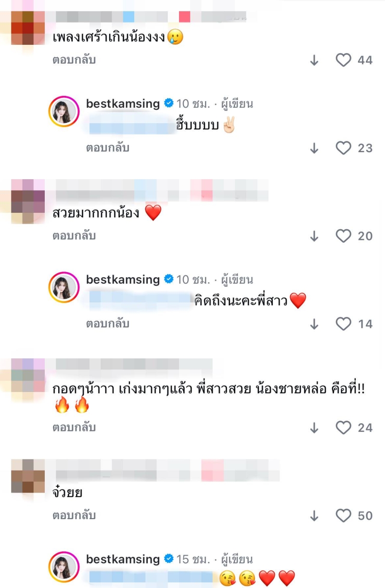Click down arrow beside the 20 likes heart
This screenshot has width=385, height=588.
point(314,236)
